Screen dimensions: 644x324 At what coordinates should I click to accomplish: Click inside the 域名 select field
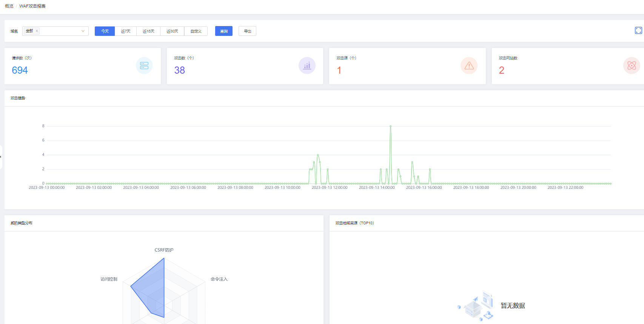click(x=60, y=31)
